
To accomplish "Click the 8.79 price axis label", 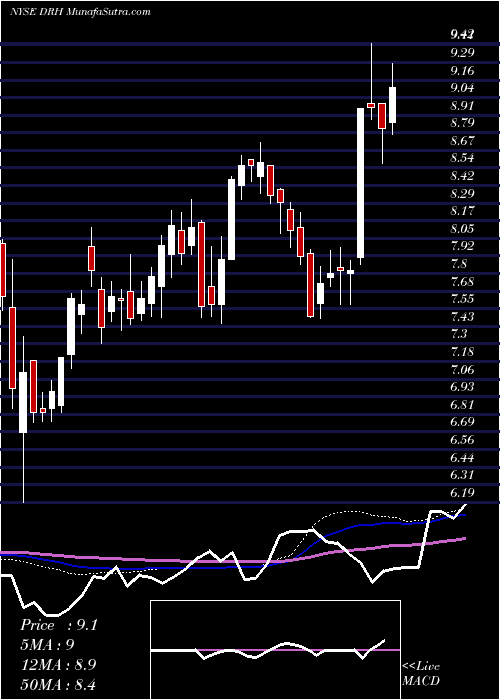I will pyautogui.click(x=463, y=123).
